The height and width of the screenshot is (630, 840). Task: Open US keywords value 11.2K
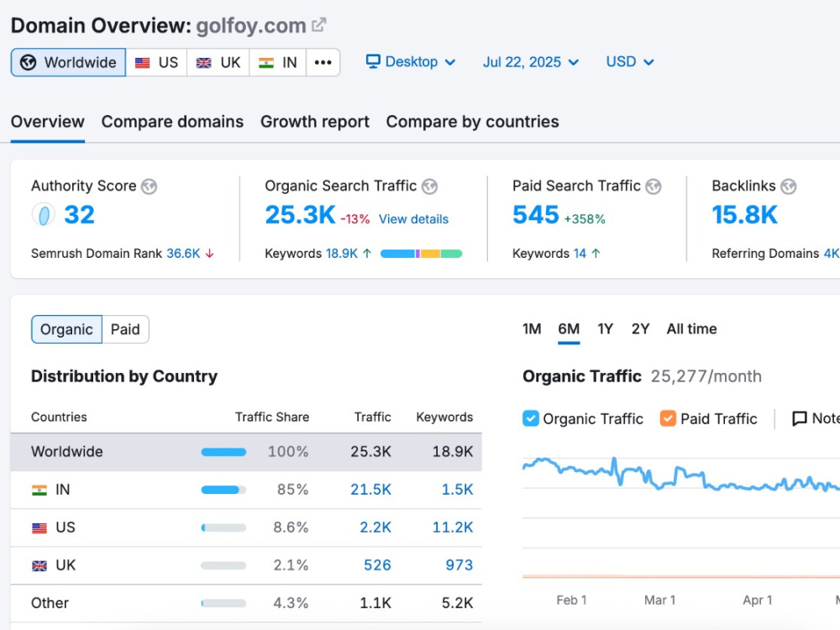point(453,528)
